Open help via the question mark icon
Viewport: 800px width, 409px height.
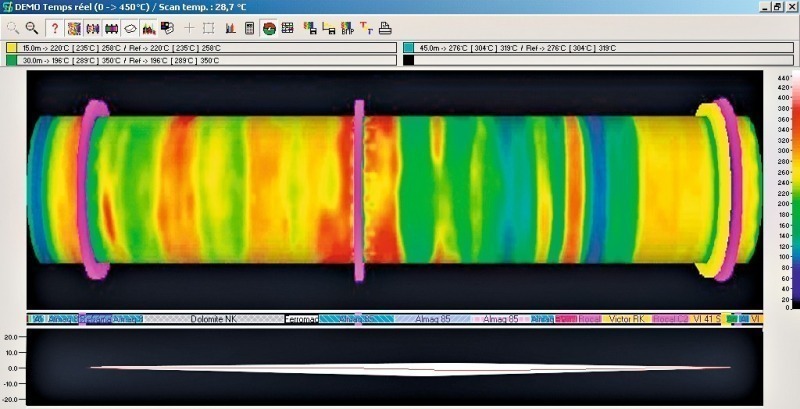coord(55,28)
